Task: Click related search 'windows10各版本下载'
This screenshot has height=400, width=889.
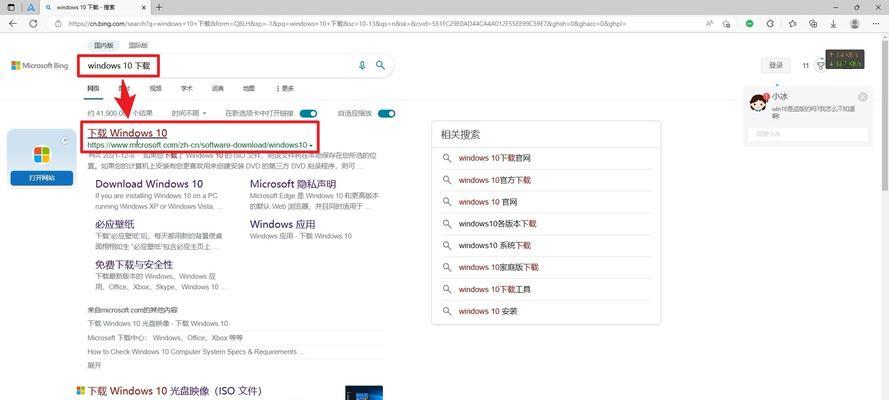Action: 497,224
